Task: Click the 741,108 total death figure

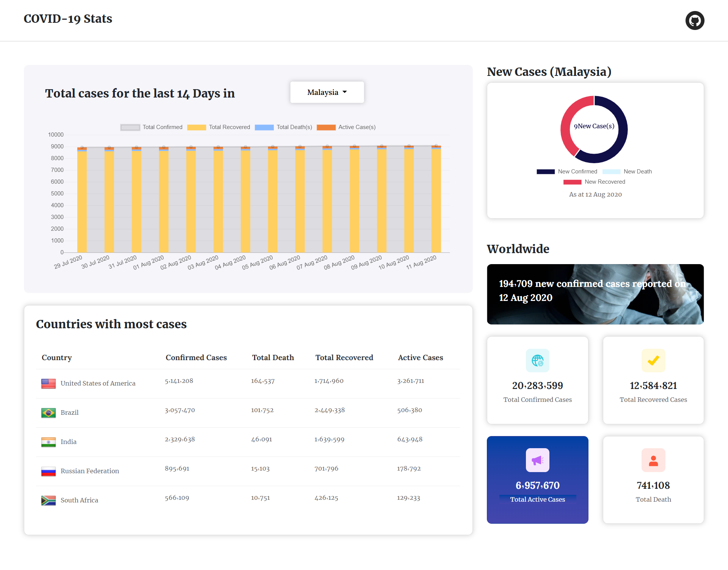Action: 653,485
